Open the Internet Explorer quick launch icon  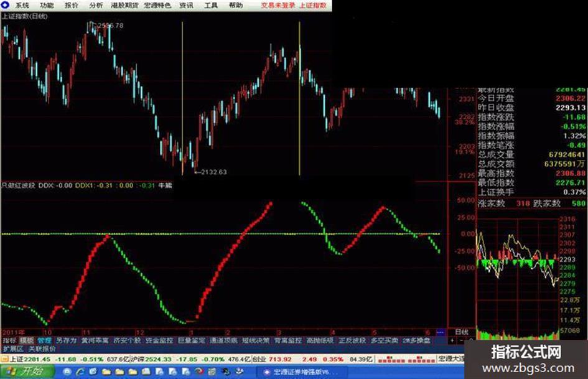click(80, 372)
